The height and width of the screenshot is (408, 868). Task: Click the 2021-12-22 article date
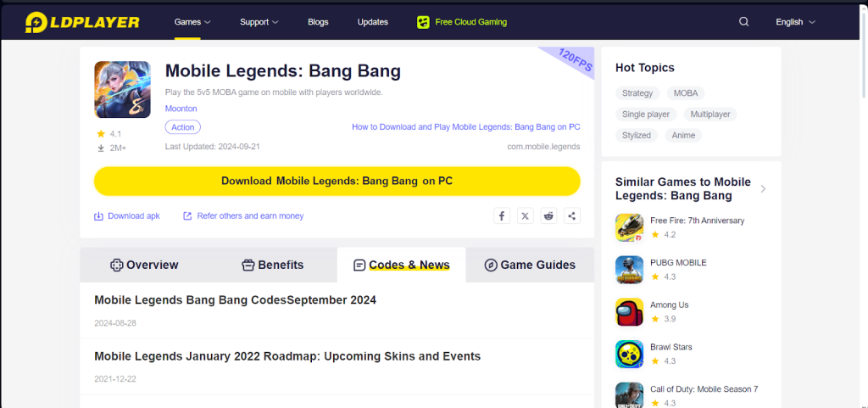[115, 379]
